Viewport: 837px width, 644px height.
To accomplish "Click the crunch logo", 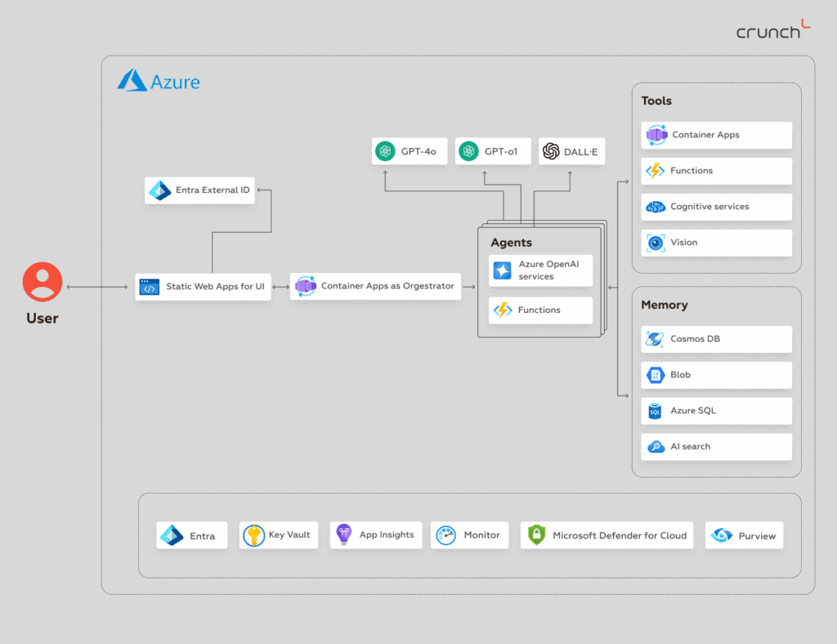I will [773, 29].
